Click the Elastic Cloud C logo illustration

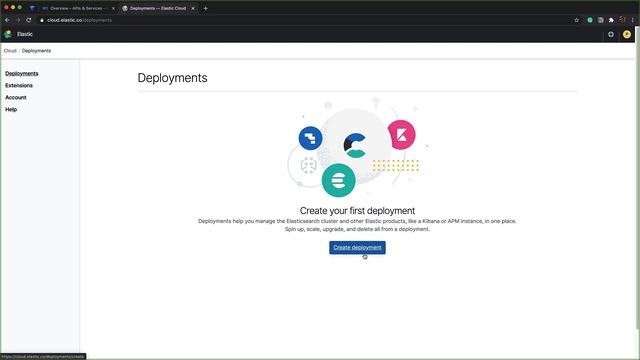355,145
